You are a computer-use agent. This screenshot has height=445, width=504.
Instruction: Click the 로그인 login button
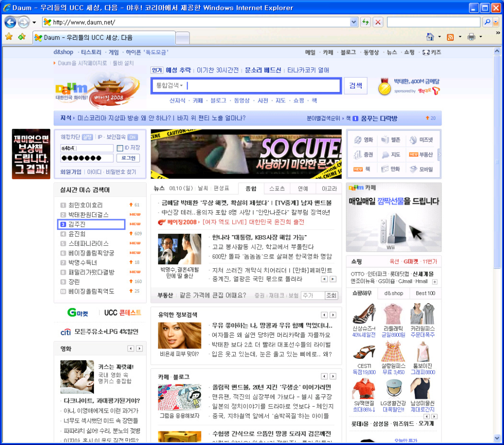click(128, 158)
